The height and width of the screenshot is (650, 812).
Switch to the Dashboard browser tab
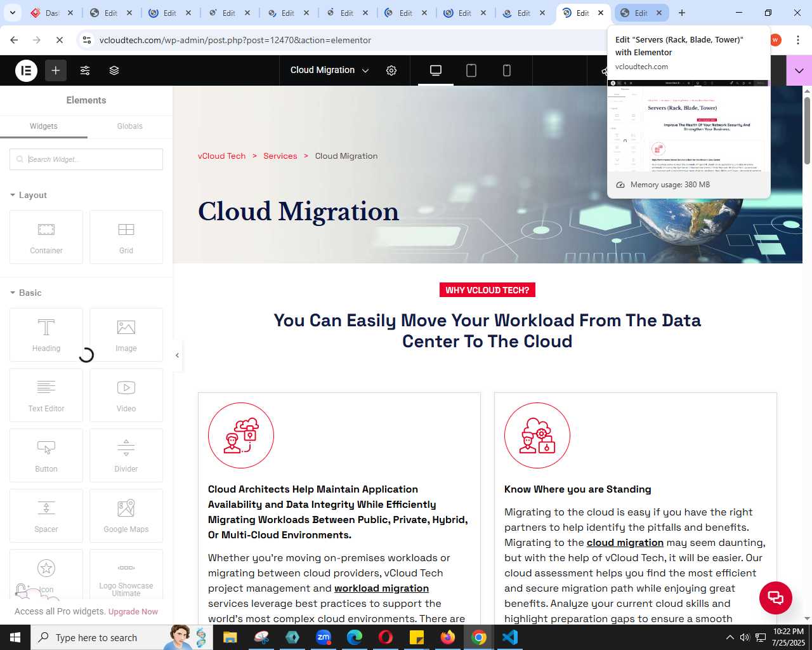point(52,13)
